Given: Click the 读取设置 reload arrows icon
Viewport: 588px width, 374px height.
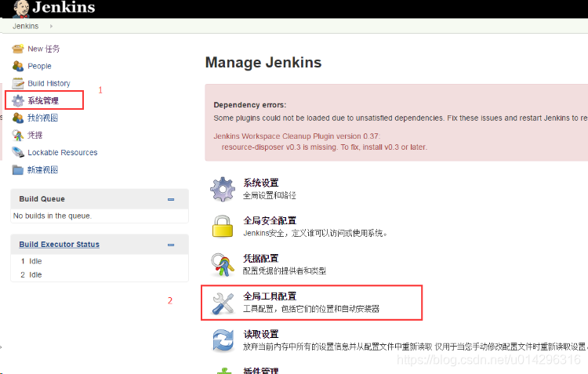Looking at the screenshot, I should pyautogui.click(x=223, y=340).
